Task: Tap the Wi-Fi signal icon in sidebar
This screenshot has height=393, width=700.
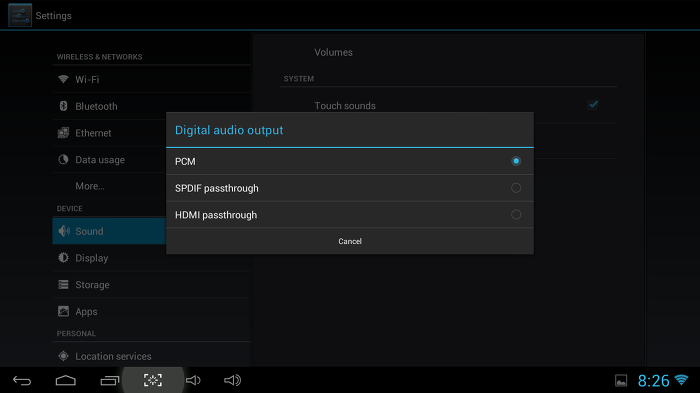Action: coord(63,79)
